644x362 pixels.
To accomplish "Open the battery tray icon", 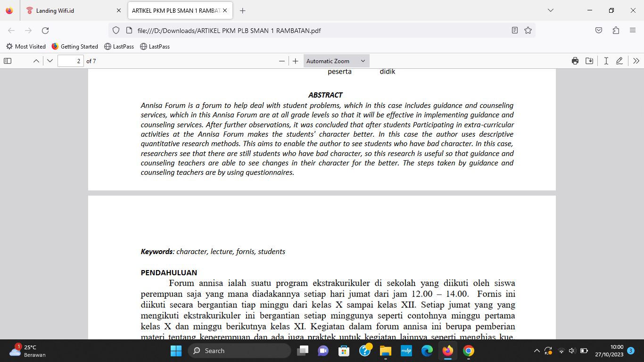I will tap(584, 351).
